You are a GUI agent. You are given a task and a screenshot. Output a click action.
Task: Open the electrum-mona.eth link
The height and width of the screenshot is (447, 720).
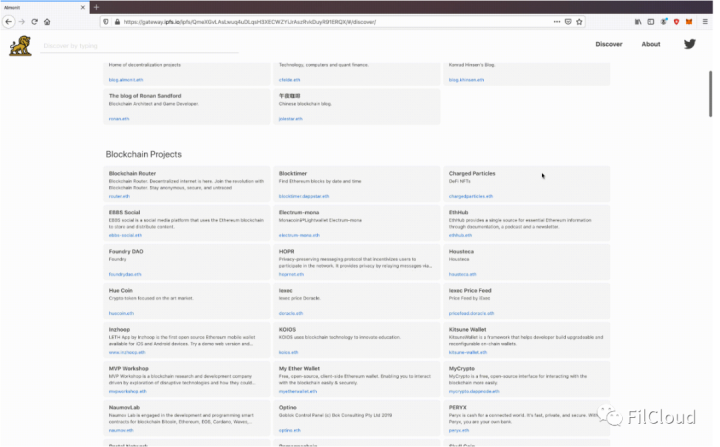pyautogui.click(x=299, y=235)
